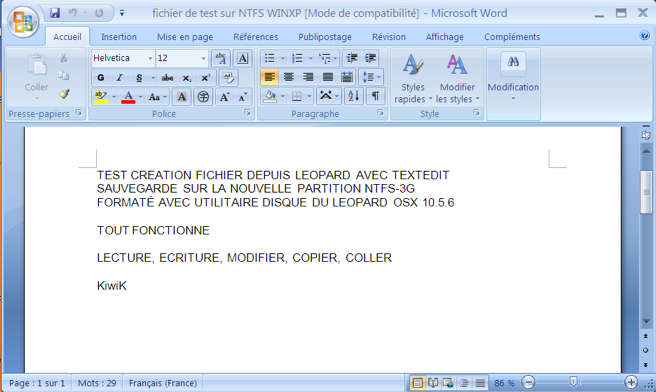656x392 pixels.
Task: Expand the Helvetica font name dropdown
Action: point(150,58)
